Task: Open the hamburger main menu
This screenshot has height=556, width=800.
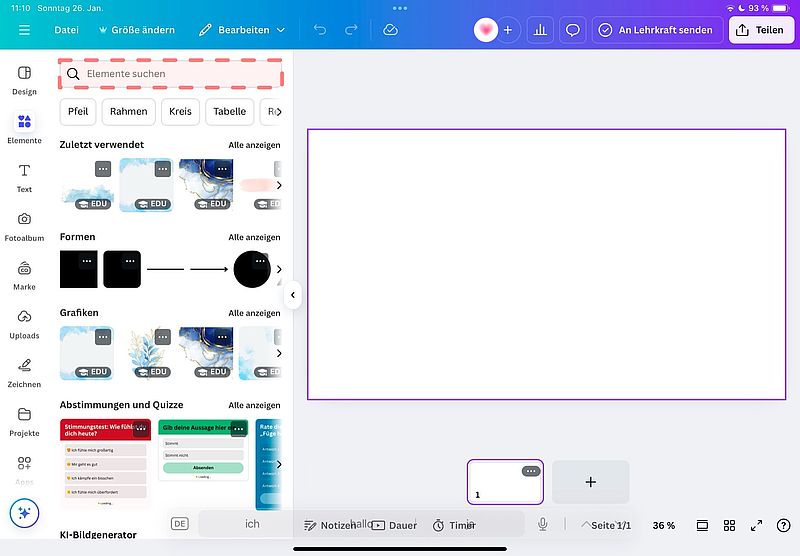Action: (x=24, y=30)
